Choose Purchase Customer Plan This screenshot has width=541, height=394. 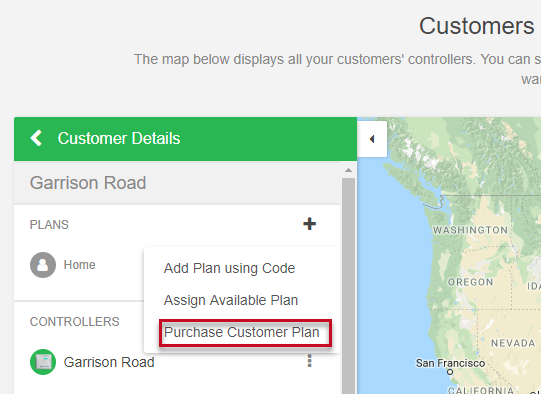tap(242, 332)
